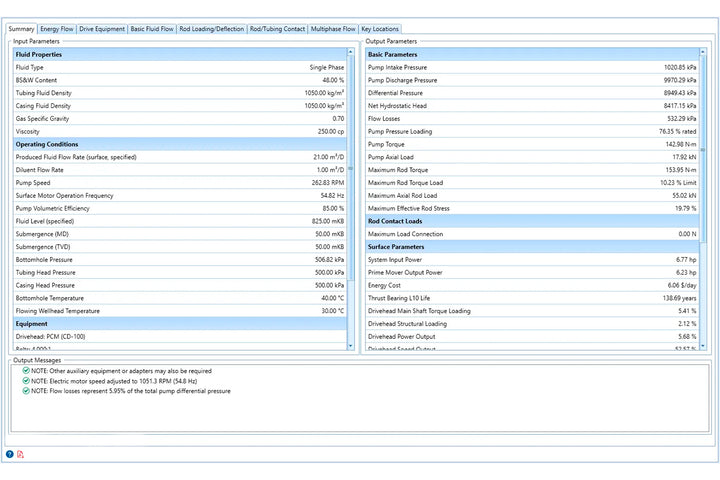Select Produced Fluid Flow Rate row

tap(180, 157)
